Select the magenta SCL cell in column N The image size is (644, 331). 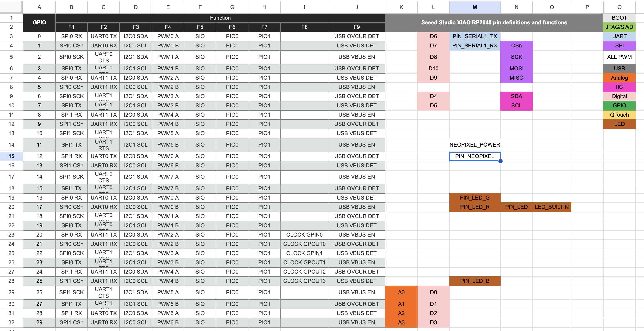click(516, 106)
